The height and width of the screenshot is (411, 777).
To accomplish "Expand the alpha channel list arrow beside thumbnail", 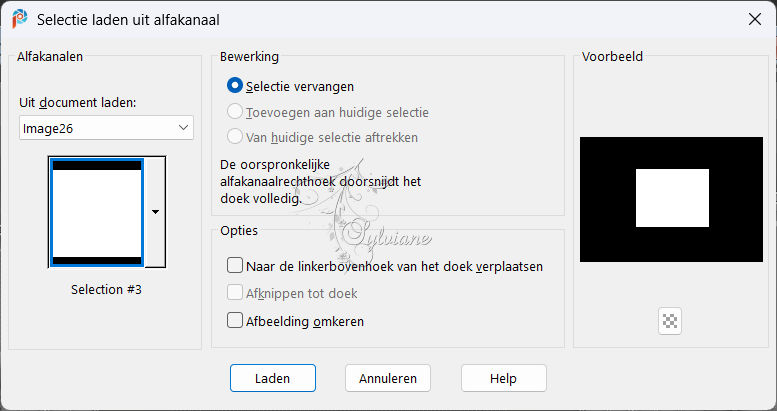I will coord(155,212).
